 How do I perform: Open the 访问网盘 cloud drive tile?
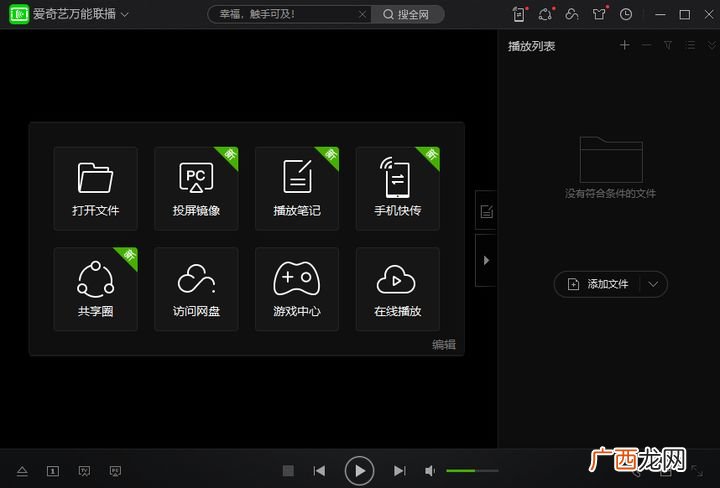click(x=196, y=289)
